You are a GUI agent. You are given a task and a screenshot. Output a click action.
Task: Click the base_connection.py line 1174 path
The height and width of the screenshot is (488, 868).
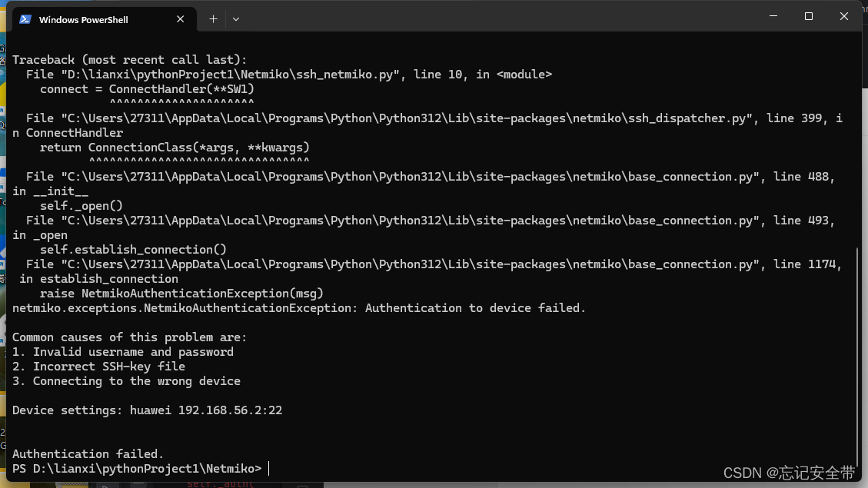[423, 264]
